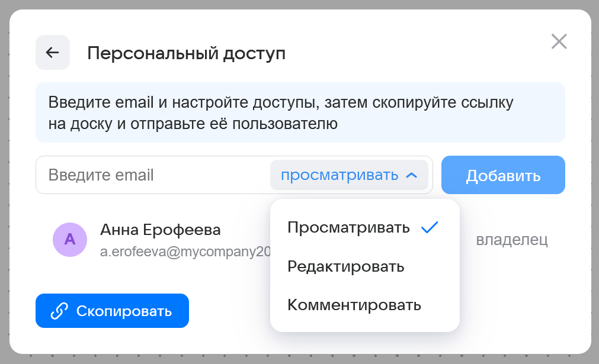
Task: Click the dotted gray backdrop outside the dialog
Action: pyautogui.click(x=4, y=178)
